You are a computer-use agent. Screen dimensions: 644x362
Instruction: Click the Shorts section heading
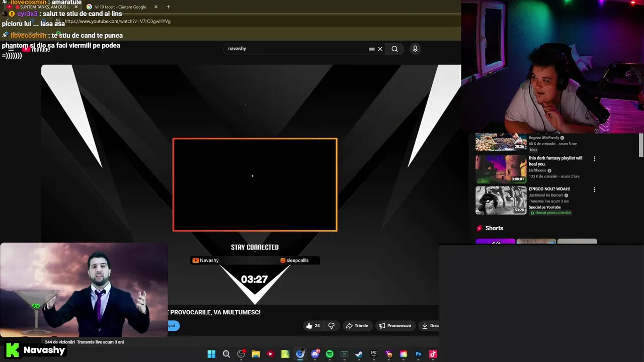point(494,228)
